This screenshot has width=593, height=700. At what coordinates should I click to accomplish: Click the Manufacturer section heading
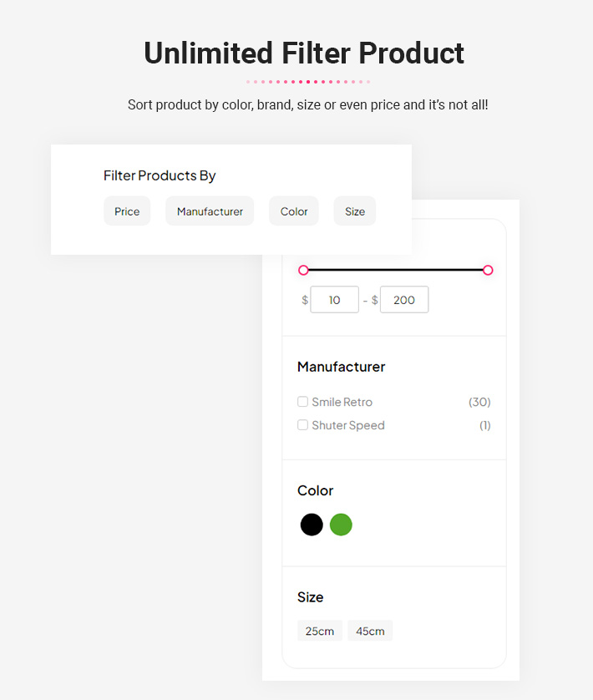[341, 367]
